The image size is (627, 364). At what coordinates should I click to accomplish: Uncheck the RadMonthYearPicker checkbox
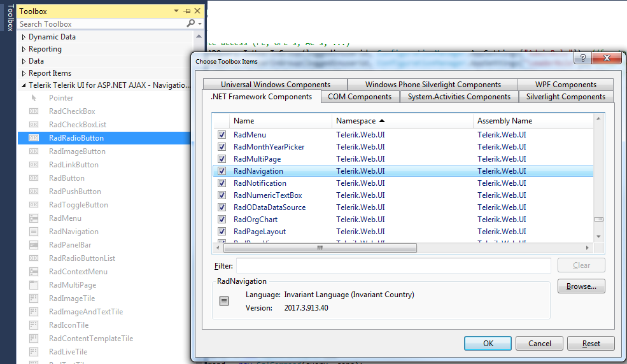222,146
